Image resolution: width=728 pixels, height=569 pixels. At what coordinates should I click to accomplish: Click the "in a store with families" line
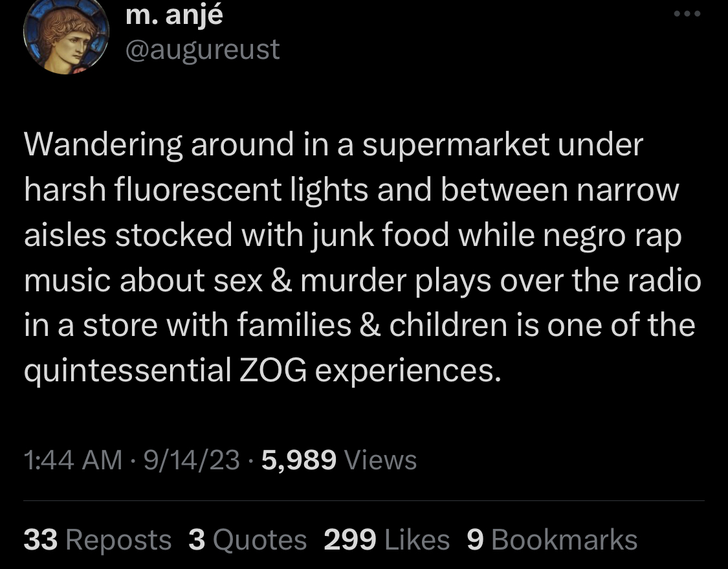[x=359, y=324]
